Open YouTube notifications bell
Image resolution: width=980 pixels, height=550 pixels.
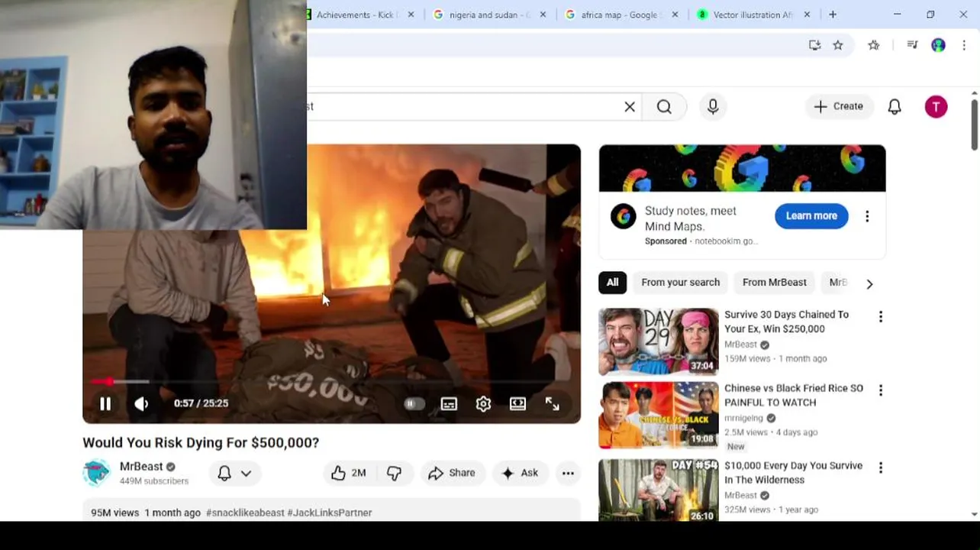[x=895, y=107]
